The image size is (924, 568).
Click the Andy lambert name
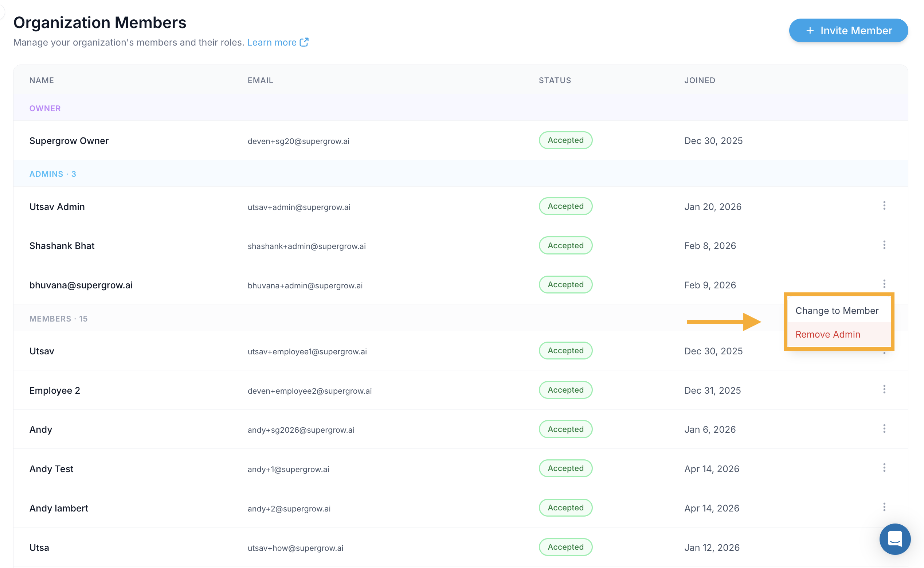[59, 508]
